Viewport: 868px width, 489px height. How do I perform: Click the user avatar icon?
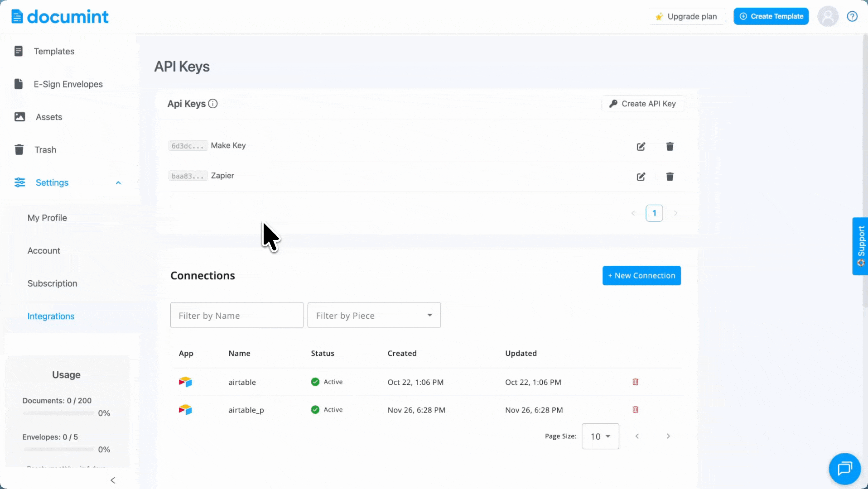pos(828,17)
